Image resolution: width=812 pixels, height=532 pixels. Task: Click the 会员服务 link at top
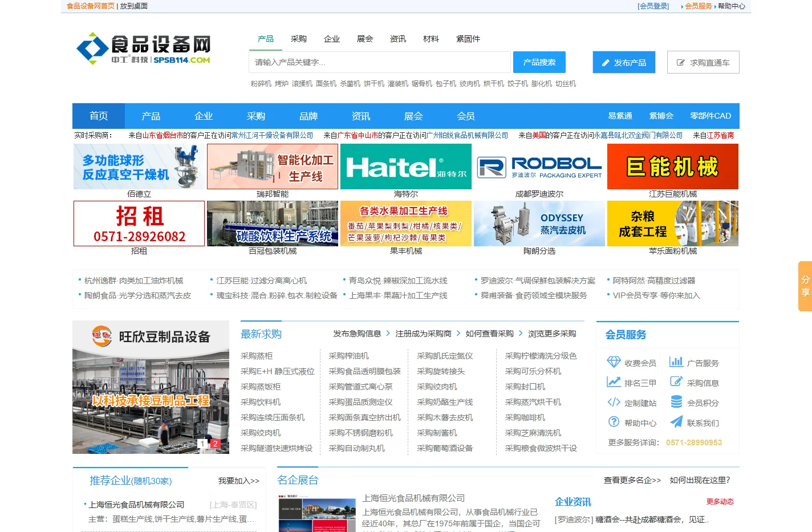[x=699, y=6]
